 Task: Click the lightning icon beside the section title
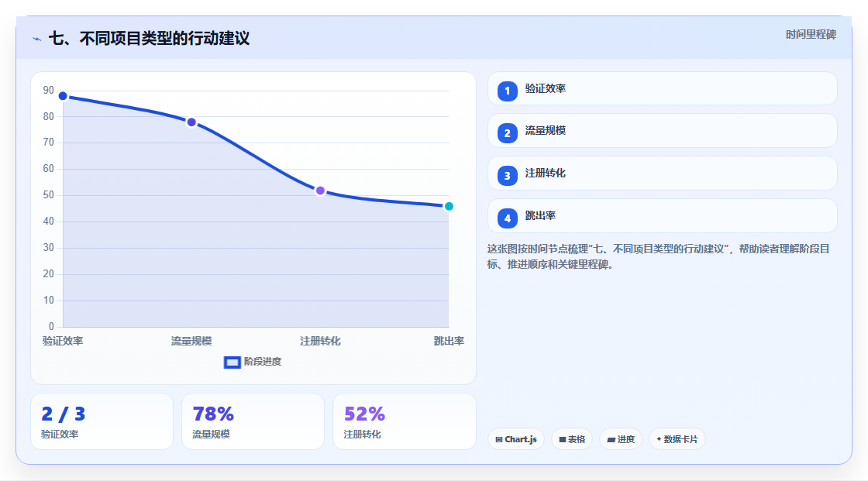click(37, 39)
